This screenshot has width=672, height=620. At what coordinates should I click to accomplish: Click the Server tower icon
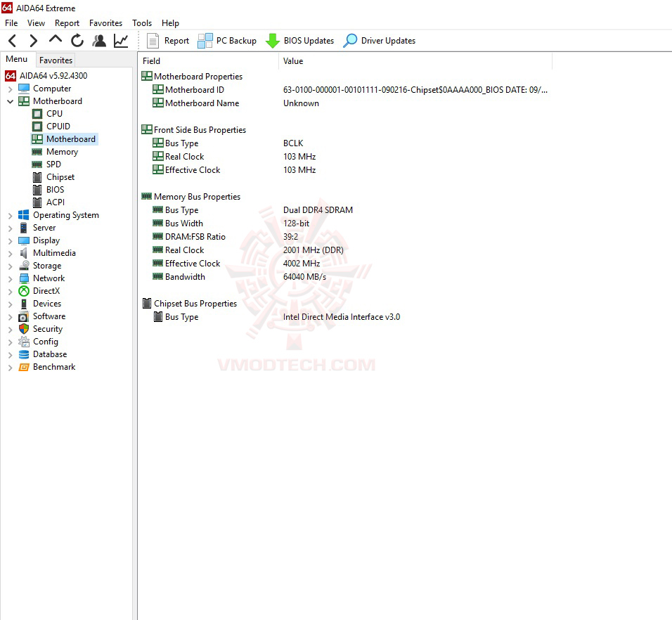click(24, 228)
